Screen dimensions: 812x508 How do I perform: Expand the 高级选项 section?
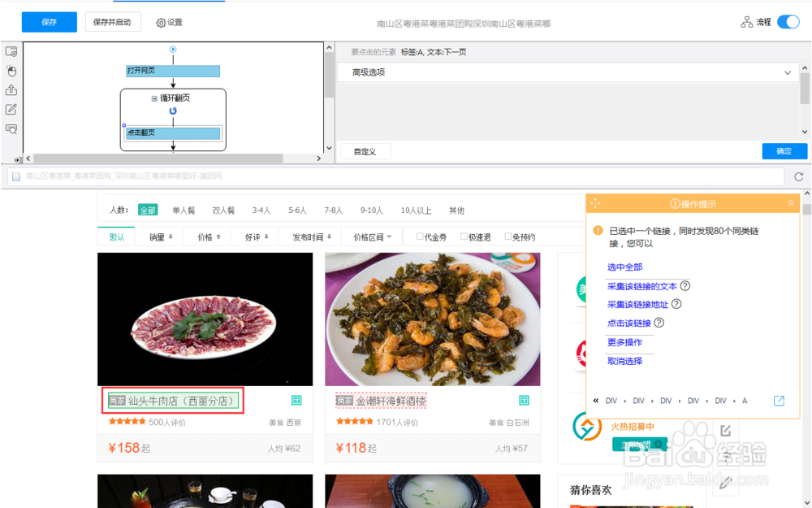coord(568,72)
